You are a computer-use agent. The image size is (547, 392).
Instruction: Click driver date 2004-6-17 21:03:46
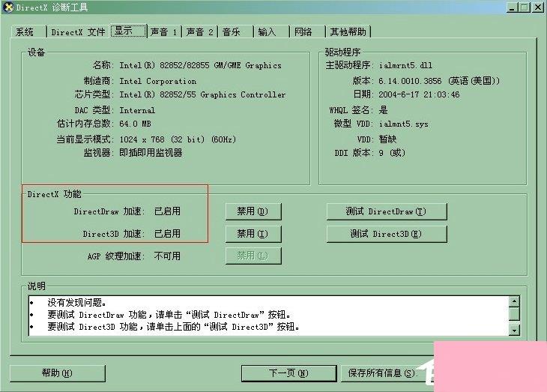click(419, 94)
